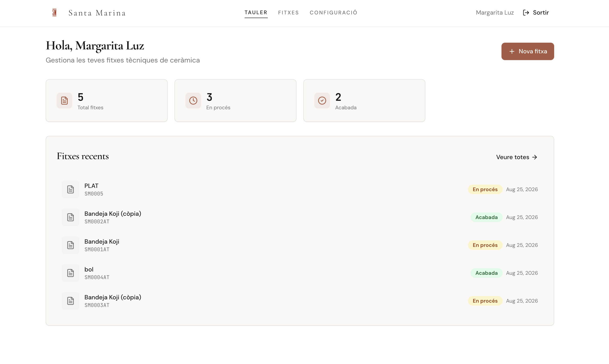Click the Acabada count 2
The image size is (609, 364).
point(338,97)
